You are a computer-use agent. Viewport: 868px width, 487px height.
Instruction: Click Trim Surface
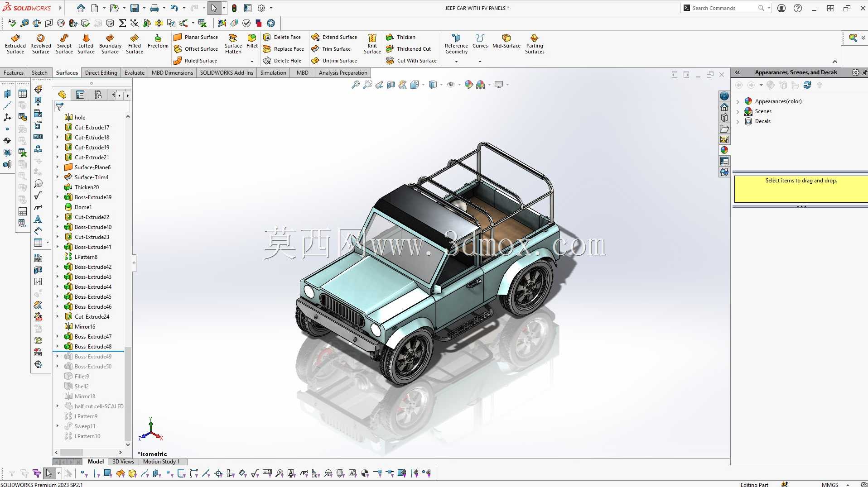click(331, 49)
